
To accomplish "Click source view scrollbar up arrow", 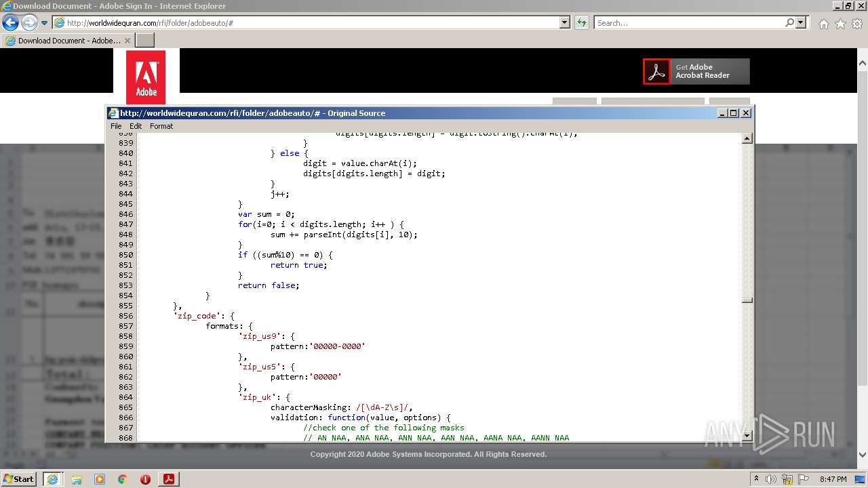I will point(747,139).
